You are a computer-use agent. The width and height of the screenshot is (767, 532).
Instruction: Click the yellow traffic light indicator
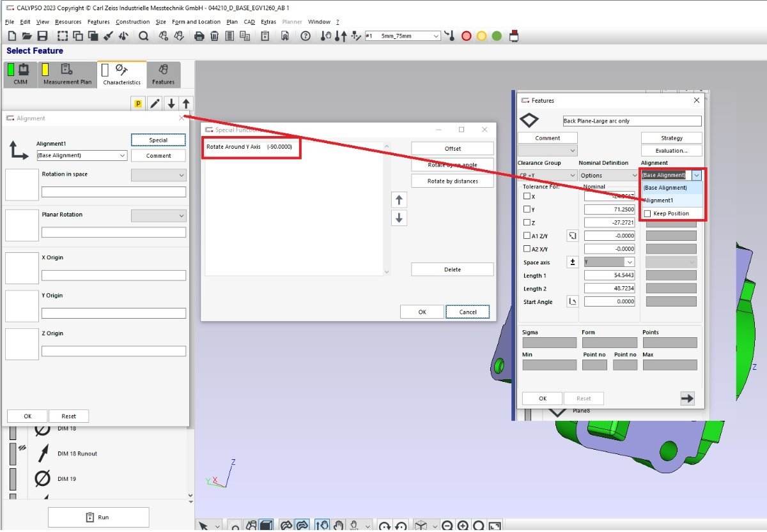481,36
